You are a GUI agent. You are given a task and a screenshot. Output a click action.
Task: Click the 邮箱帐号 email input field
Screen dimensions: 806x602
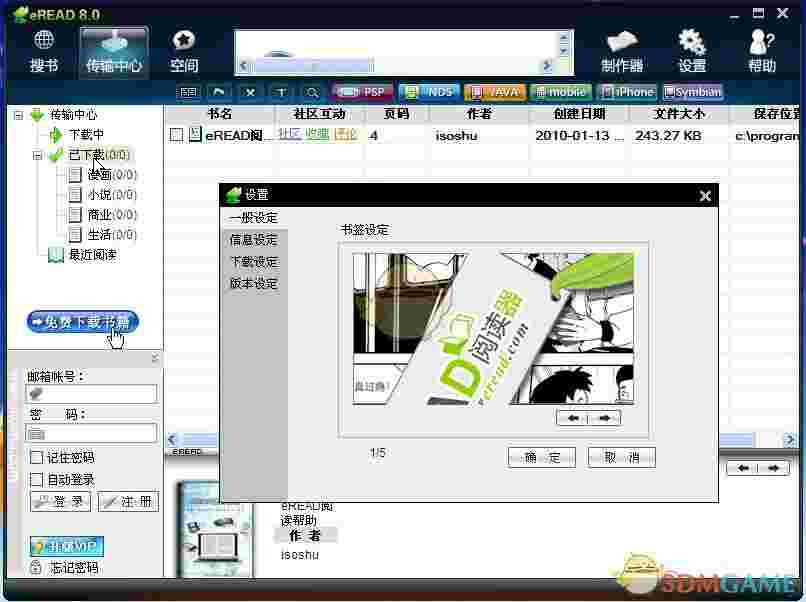(x=91, y=395)
